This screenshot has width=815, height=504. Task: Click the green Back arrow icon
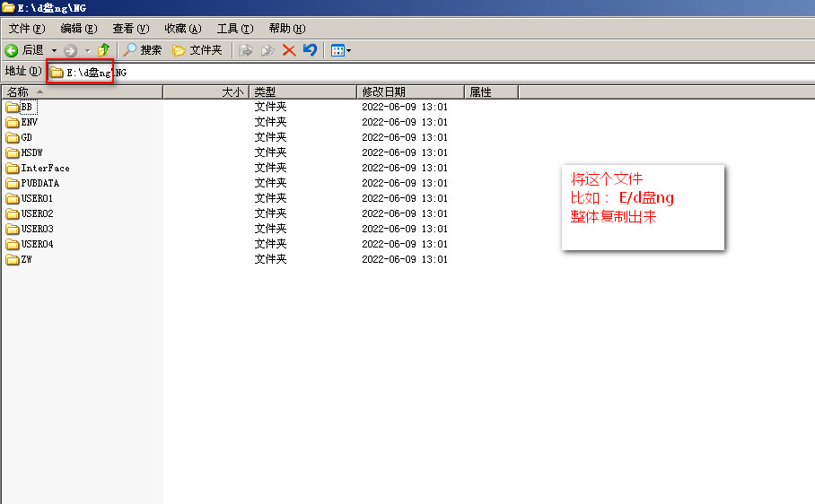(12, 50)
